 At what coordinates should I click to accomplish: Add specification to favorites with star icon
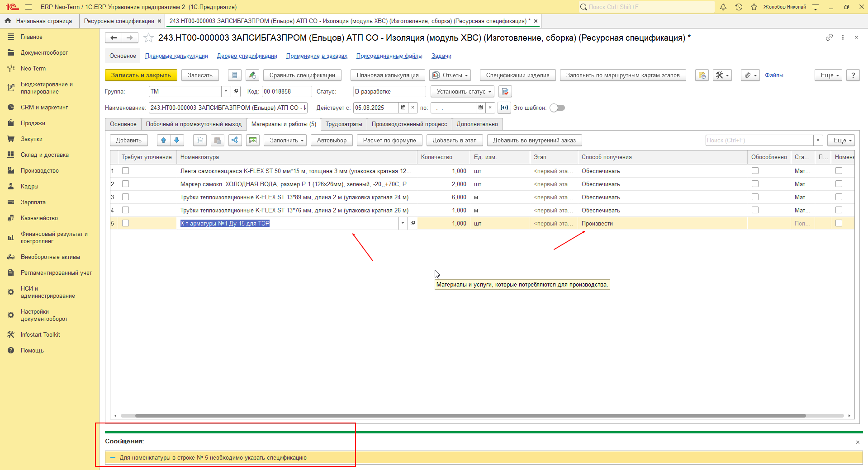[x=148, y=38]
